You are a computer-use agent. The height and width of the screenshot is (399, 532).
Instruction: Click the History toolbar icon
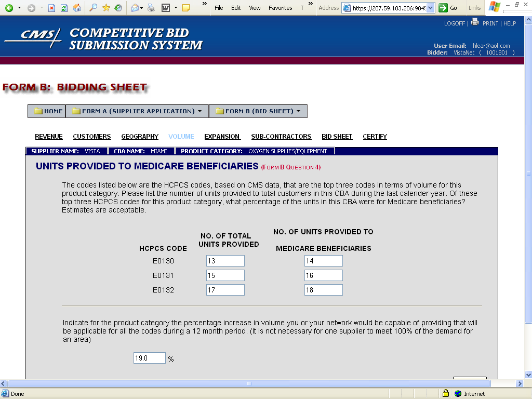118,8
